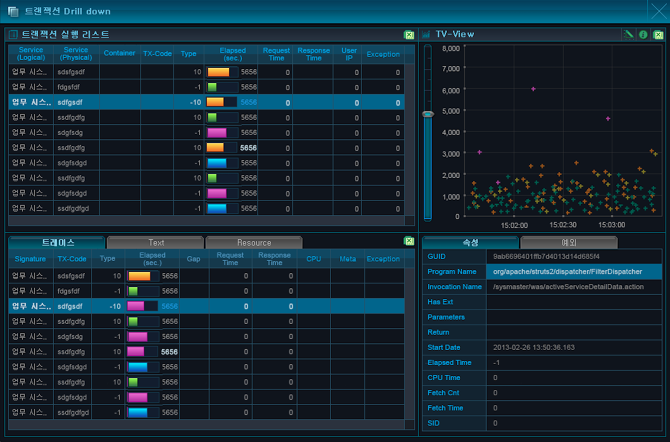Click the green export icon in the TV-View header

point(657,35)
